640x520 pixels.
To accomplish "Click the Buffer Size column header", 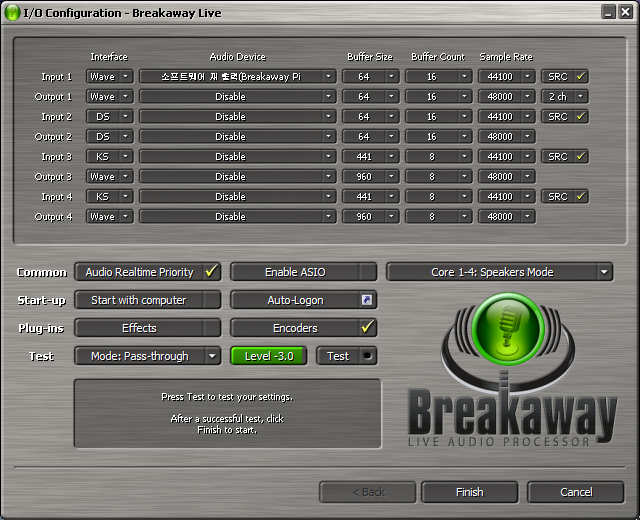I will coord(370,57).
